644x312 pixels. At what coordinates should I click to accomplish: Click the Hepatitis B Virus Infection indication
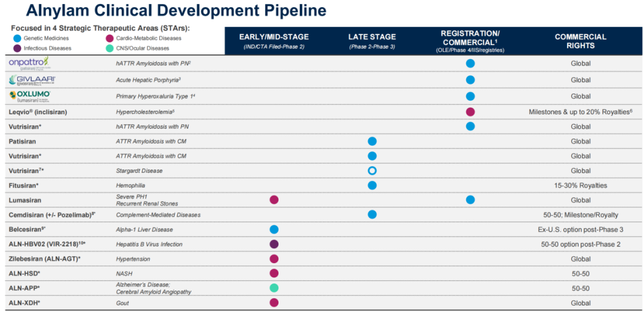pos(150,244)
